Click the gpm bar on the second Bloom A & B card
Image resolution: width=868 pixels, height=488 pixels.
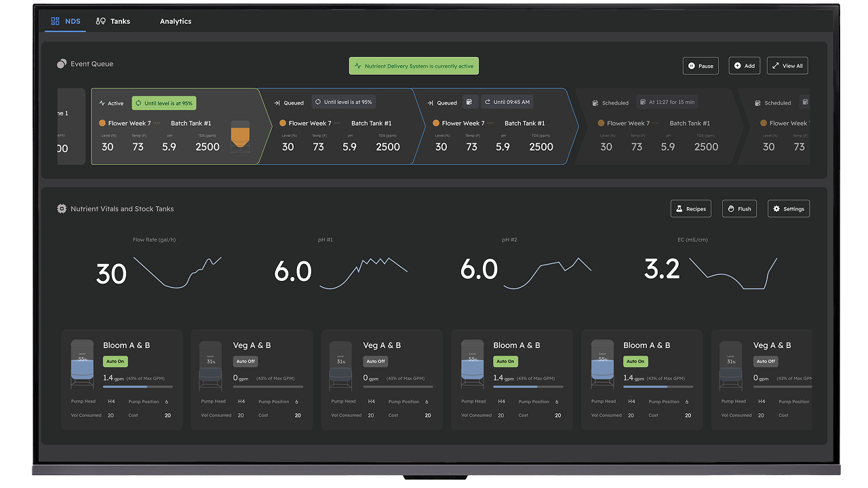pos(528,387)
